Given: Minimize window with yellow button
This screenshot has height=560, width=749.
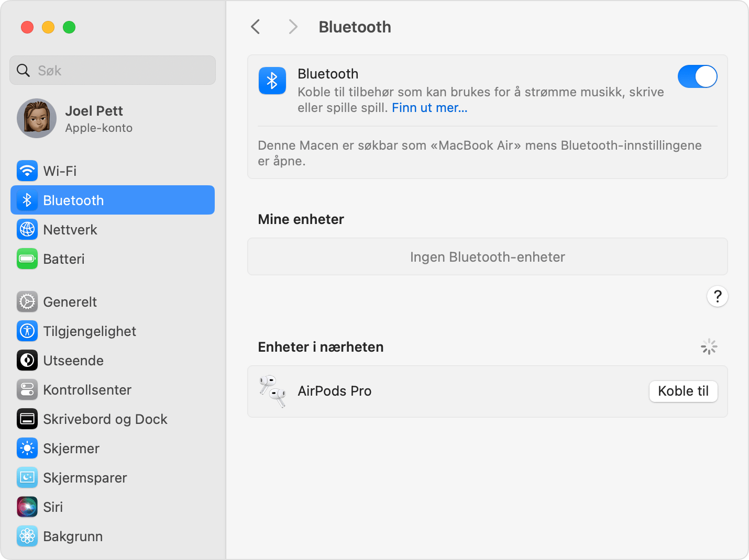Looking at the screenshot, I should pyautogui.click(x=48, y=27).
